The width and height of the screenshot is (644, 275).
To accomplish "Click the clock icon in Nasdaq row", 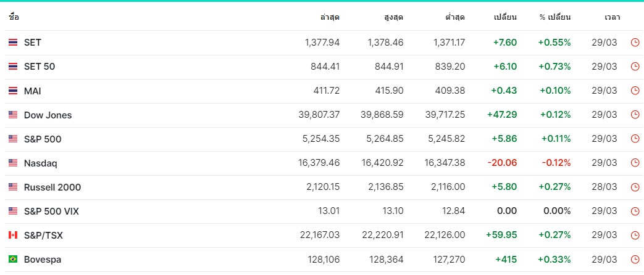I will point(635,163).
